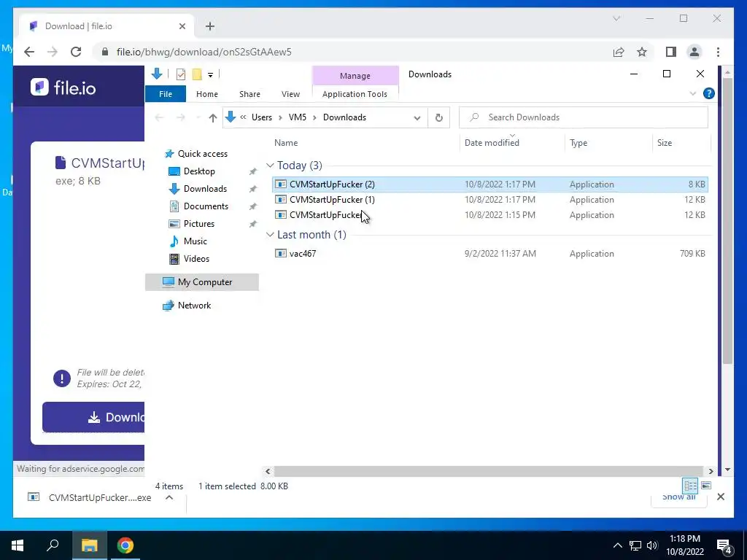This screenshot has width=747, height=560.
Task: Select file CVMStartUpFucker (2)
Action: pos(489,184)
